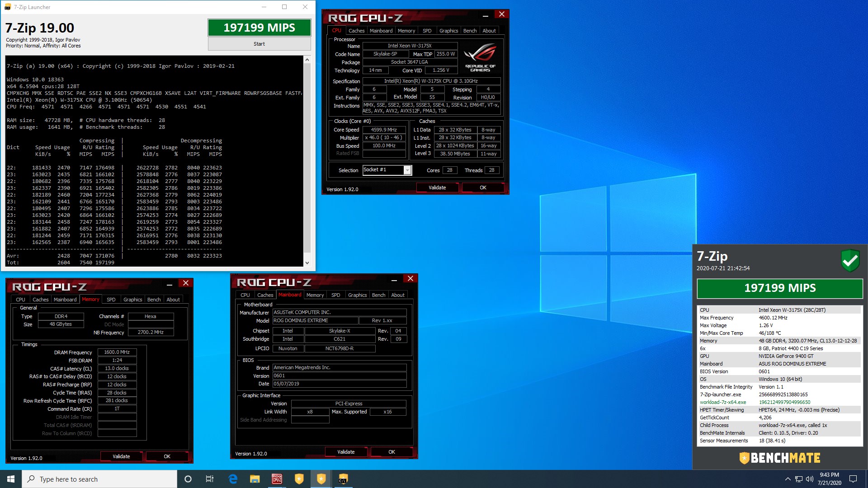This screenshot has width=868, height=488.
Task: Open Windows Start menu
Action: coord(11,479)
